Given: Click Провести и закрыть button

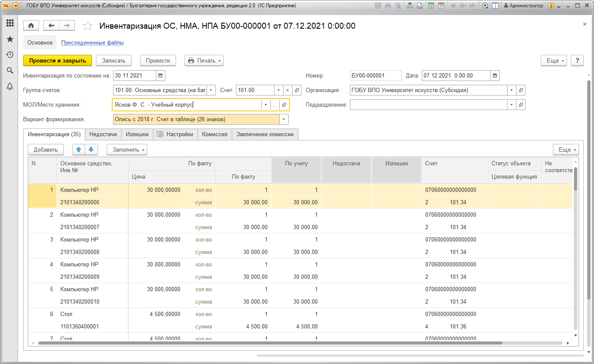Looking at the screenshot, I should [57, 61].
